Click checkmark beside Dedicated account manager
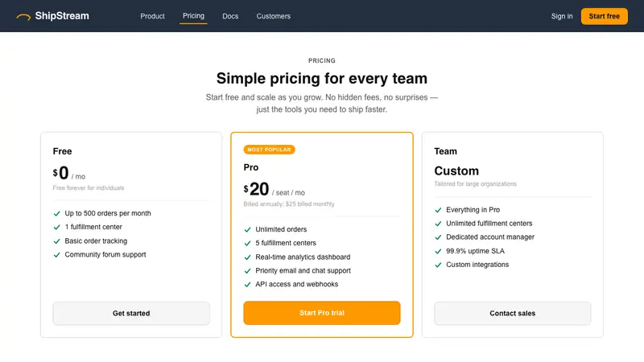Viewport: 644px width, 362px height. [438, 237]
